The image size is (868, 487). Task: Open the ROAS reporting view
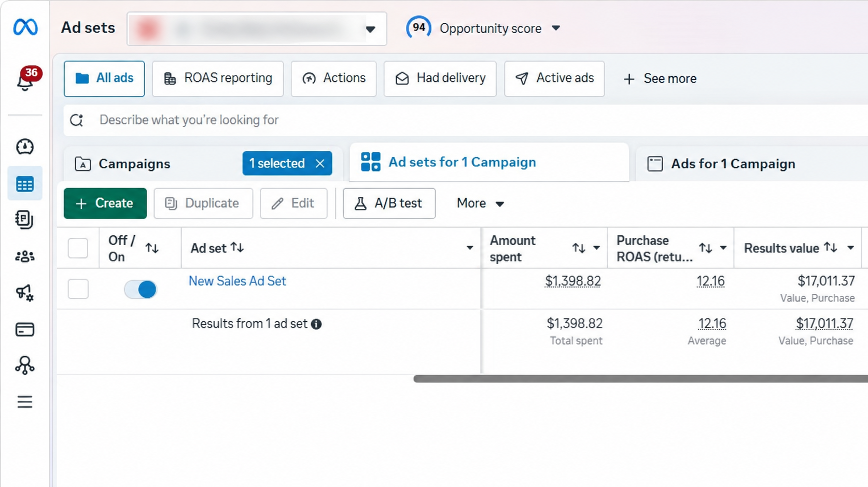click(218, 79)
